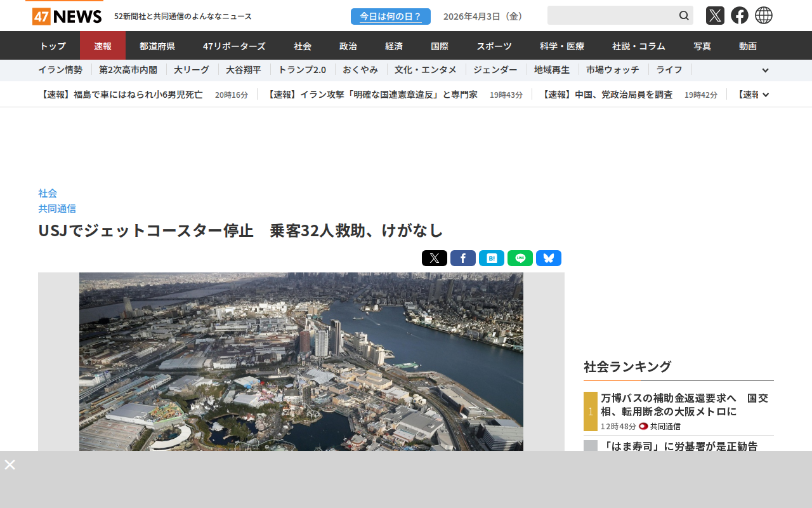Viewport: 812px width, 508px height.
Task: Open the 文化・エンタメ topic link
Action: (x=426, y=70)
